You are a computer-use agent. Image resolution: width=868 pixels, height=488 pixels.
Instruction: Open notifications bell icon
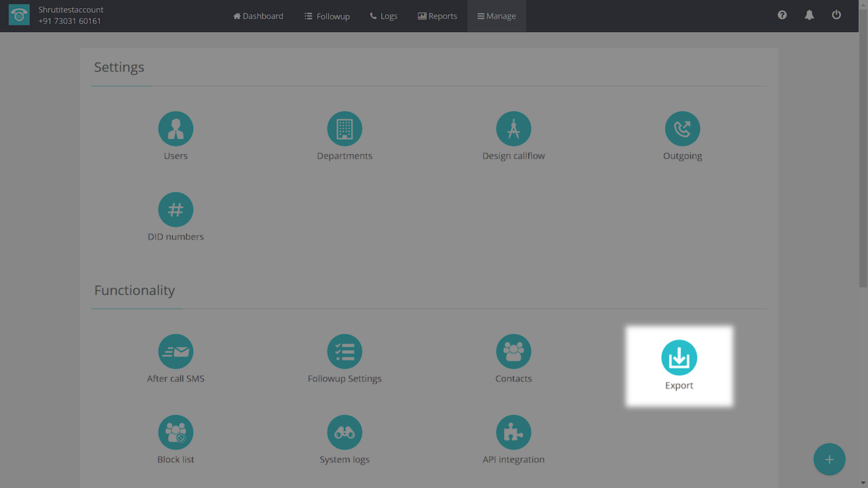pos(809,15)
